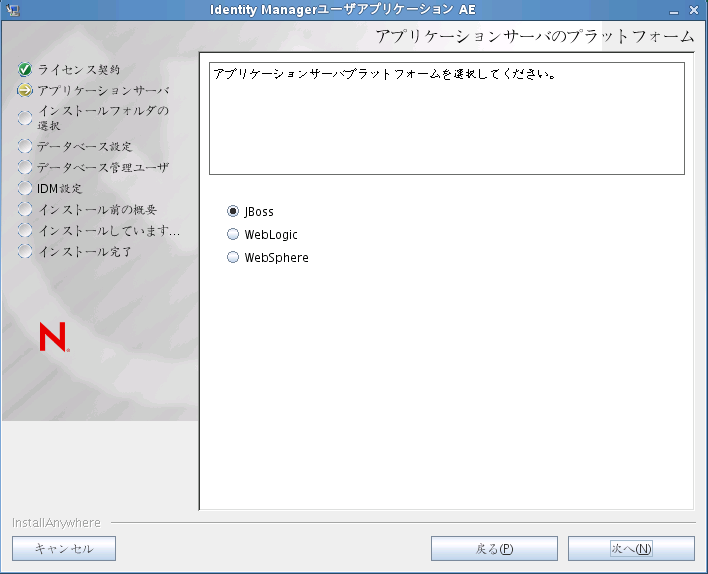Click the green checkmark beside ライセンス契約

(x=25, y=69)
